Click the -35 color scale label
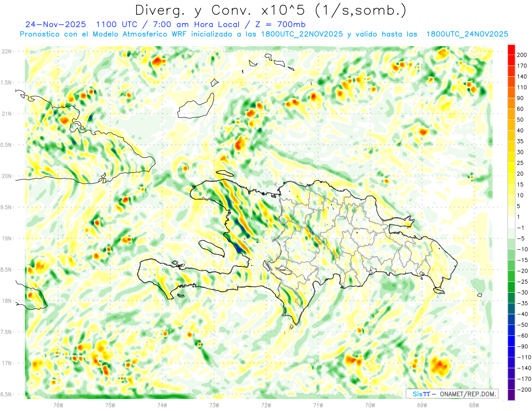The height and width of the screenshot is (411, 532). [x=523, y=303]
